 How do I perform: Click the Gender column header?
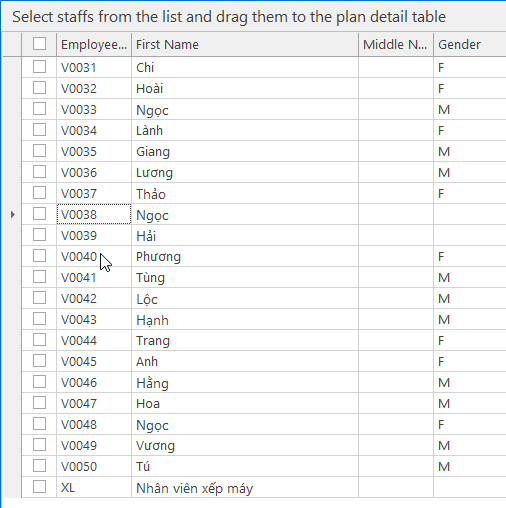(x=470, y=44)
